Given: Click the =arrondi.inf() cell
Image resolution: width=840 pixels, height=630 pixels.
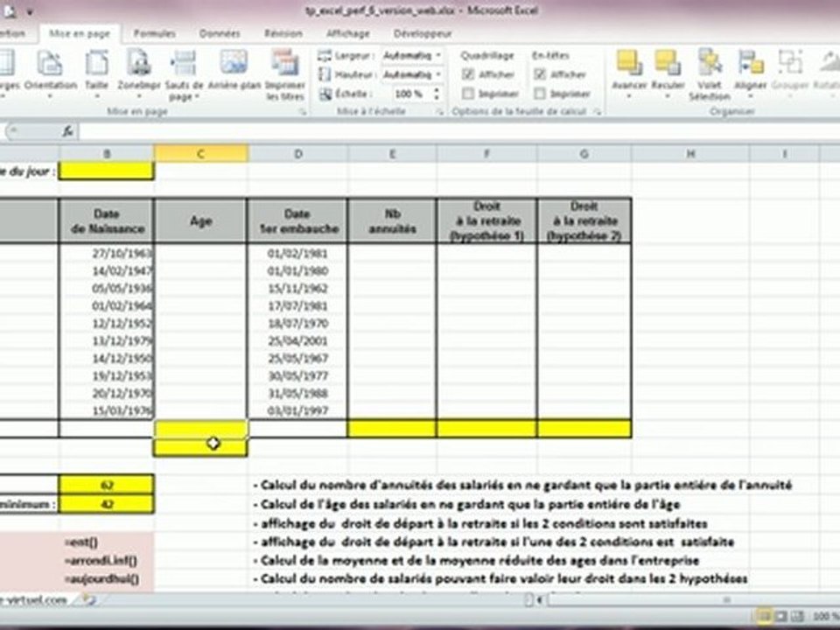Looking at the screenshot, I should point(107,561).
